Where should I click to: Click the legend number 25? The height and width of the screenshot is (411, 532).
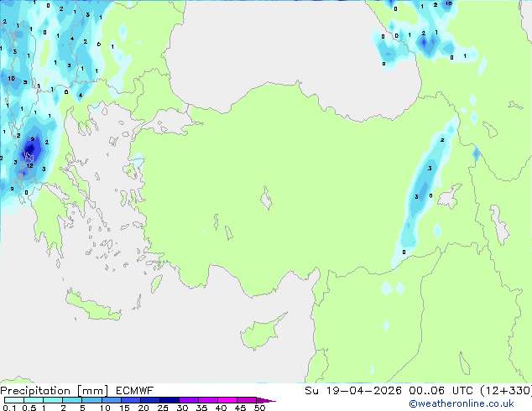pos(163,408)
